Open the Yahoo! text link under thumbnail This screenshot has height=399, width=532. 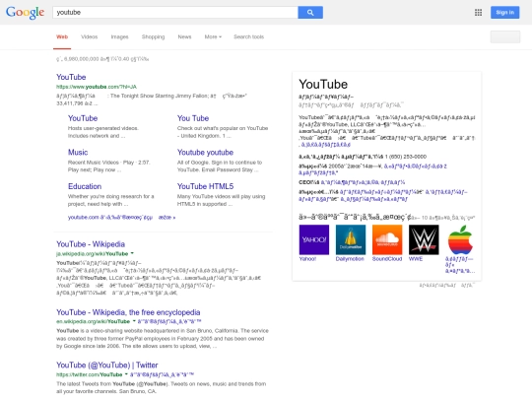coord(307,259)
